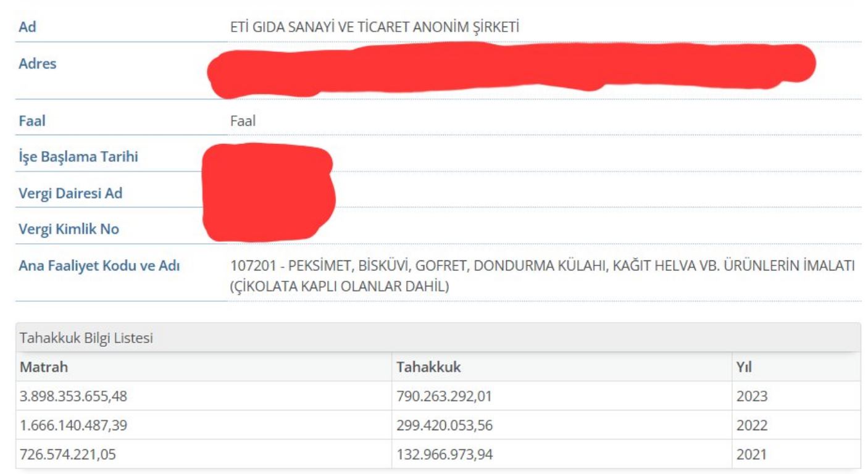Click the Tahakkuk Bilgi Listesi panel header
Screen dimensions: 868x474
click(86, 338)
